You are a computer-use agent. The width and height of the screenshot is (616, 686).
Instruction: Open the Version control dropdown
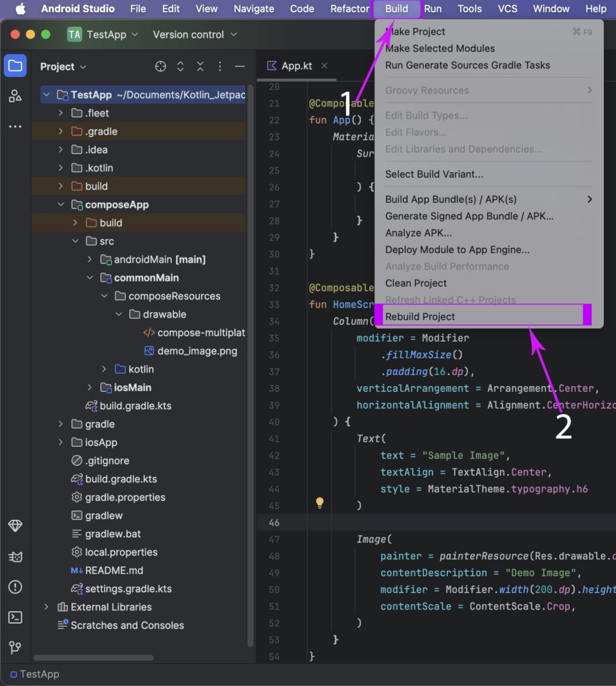(x=194, y=34)
